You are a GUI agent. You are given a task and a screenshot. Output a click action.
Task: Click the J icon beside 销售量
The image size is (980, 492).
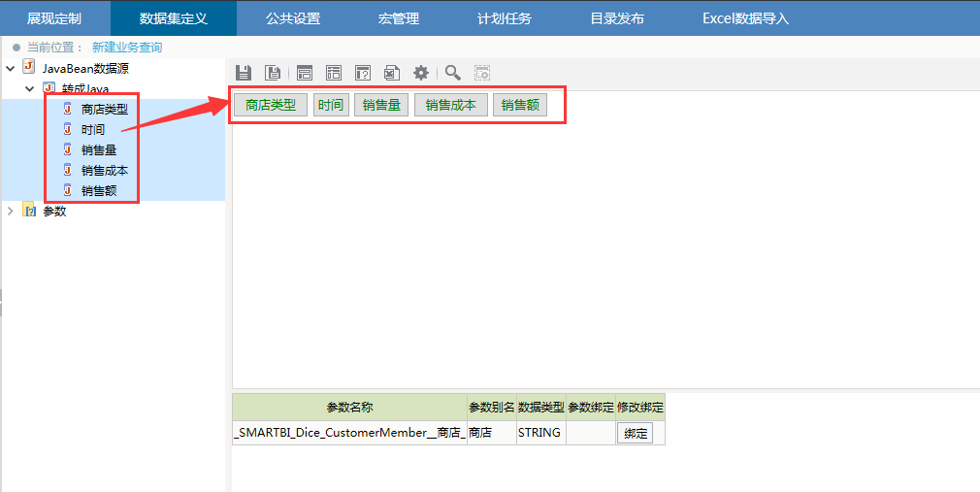click(x=68, y=149)
